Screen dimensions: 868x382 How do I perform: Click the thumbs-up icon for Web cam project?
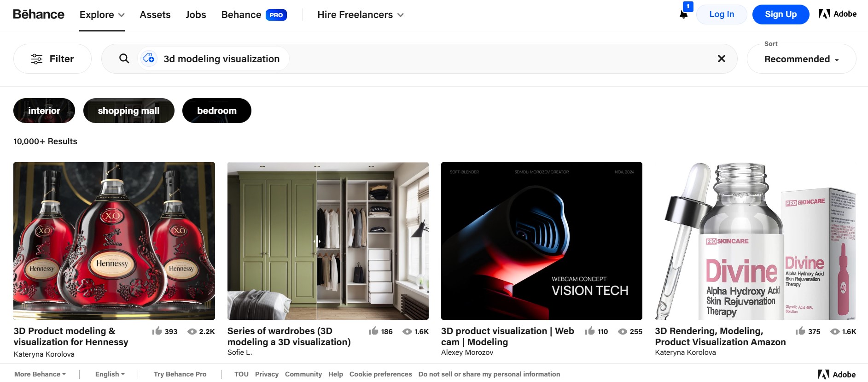590,331
